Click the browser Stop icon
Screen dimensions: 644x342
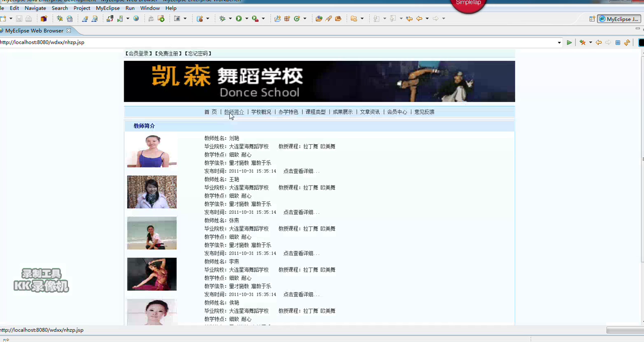coord(618,43)
